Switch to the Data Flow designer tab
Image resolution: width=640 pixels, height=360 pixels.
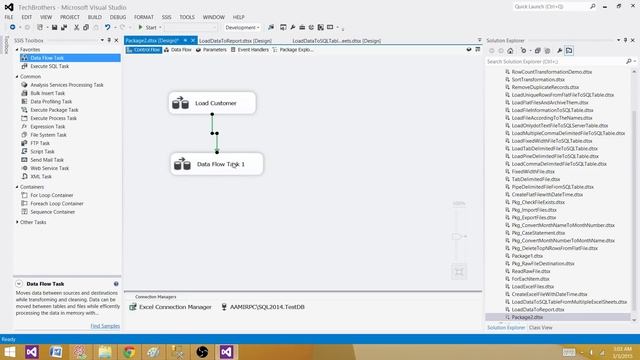coord(178,50)
